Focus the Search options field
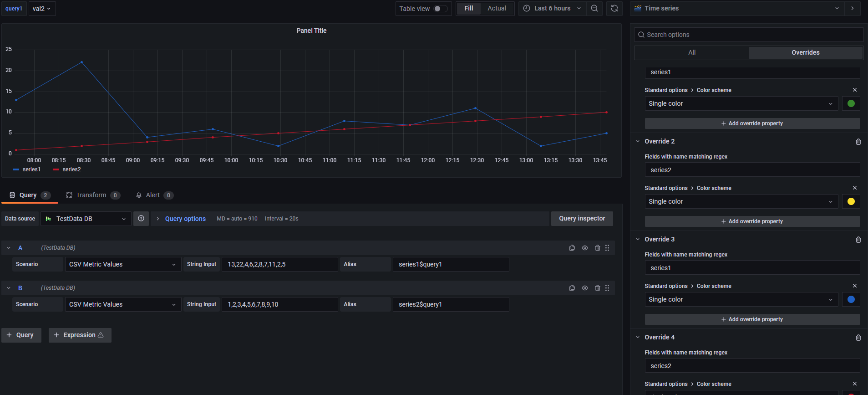 point(749,35)
